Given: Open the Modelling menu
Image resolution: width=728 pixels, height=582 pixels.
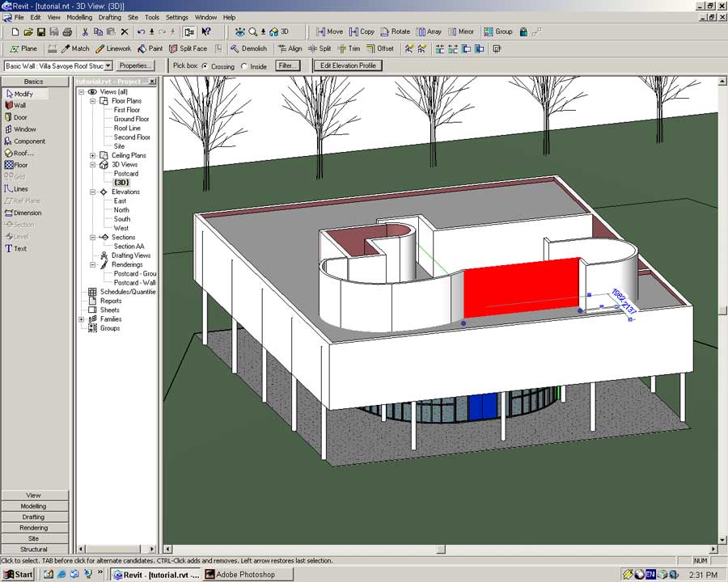Looking at the screenshot, I should click(79, 17).
